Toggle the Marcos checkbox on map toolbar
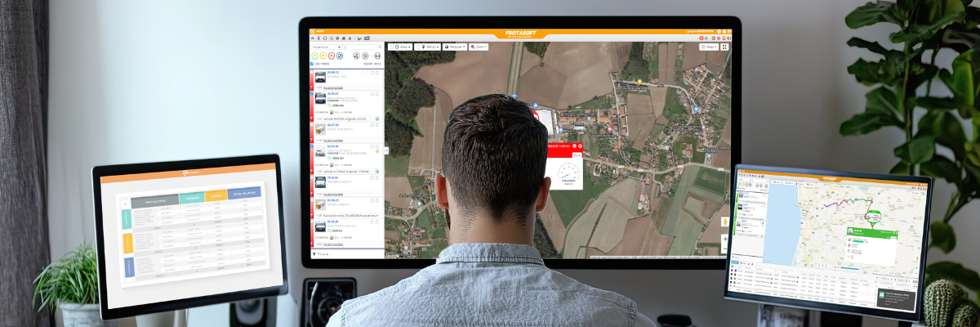 click(419, 47)
